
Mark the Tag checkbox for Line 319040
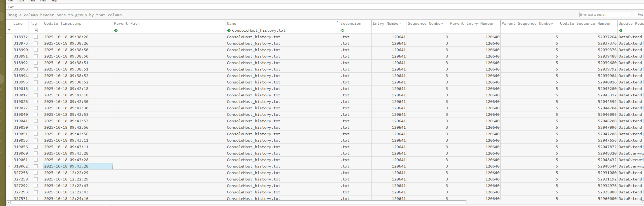pos(36,115)
